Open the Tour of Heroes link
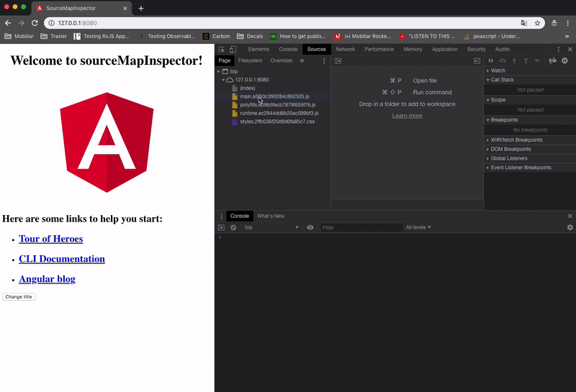Viewport: 576px width, 392px height. coord(50,239)
